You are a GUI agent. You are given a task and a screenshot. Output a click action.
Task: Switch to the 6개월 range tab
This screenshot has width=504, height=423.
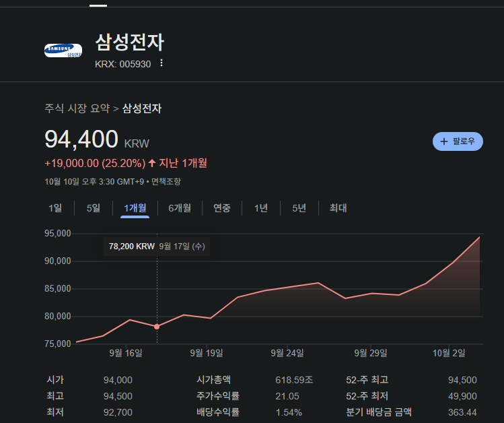point(180,208)
